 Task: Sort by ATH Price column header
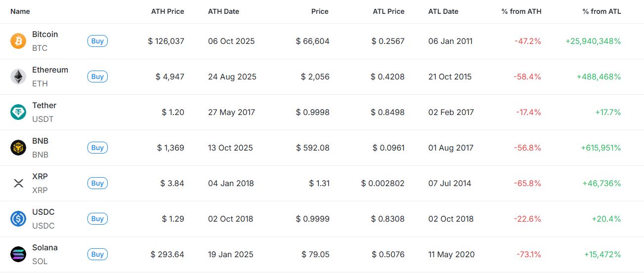[x=168, y=11]
